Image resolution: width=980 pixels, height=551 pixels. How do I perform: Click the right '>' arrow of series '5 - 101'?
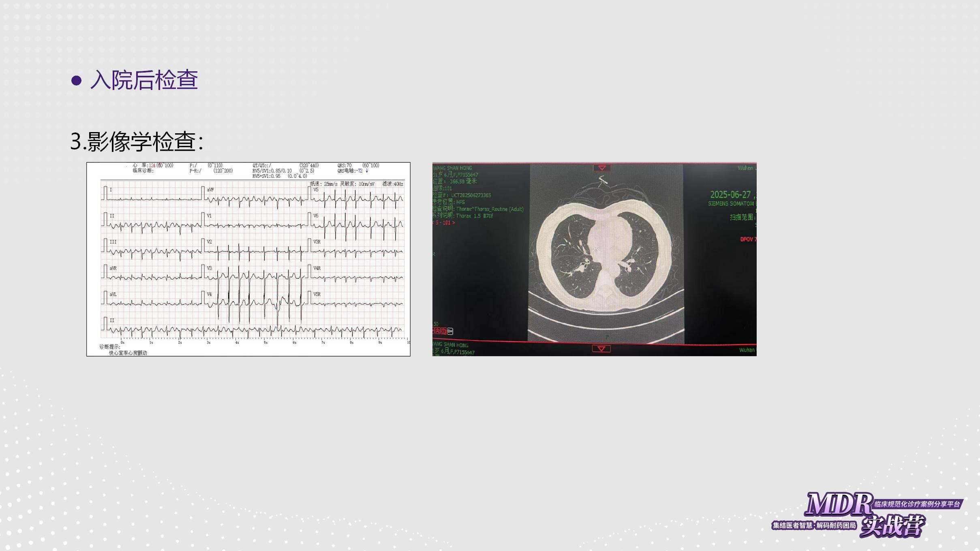pos(454,223)
